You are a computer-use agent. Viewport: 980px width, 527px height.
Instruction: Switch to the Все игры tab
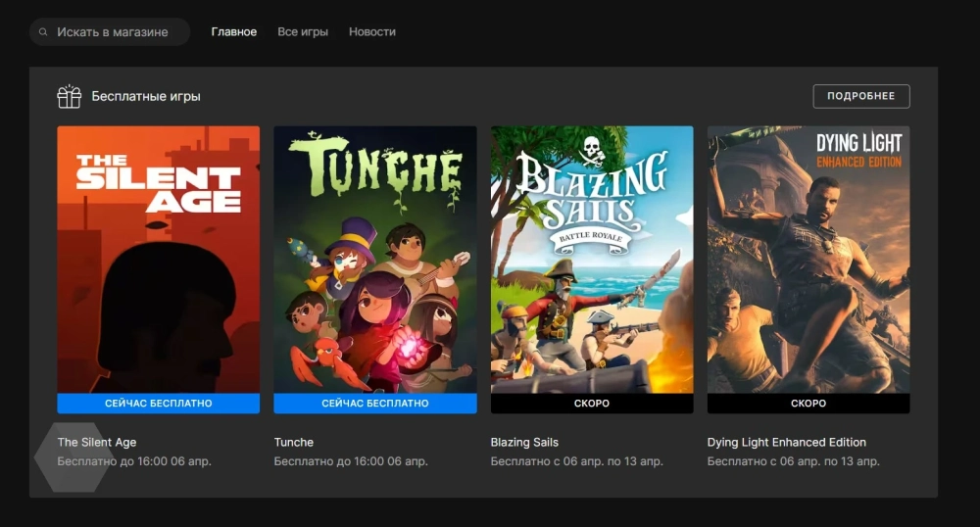tap(303, 32)
